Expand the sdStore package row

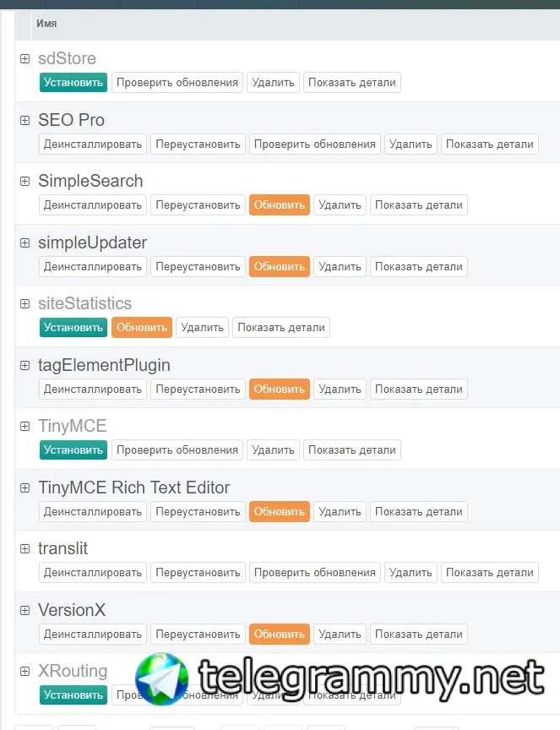point(25,58)
